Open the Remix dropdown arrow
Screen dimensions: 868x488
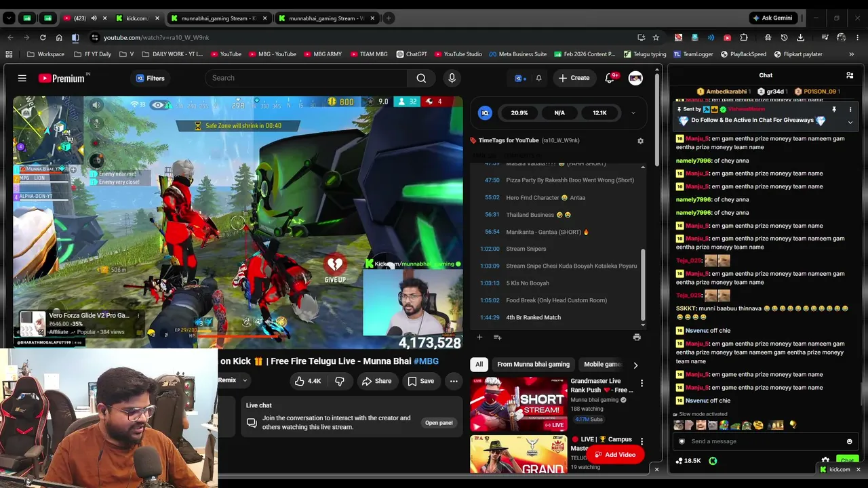245,381
